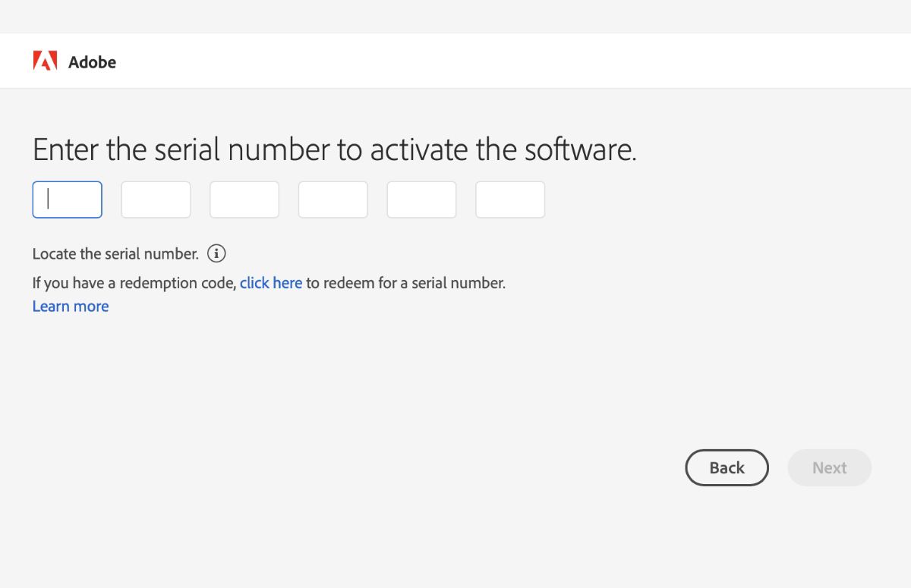Click the "Enter the serial number" heading
The width and height of the screenshot is (911, 588).
coord(334,149)
